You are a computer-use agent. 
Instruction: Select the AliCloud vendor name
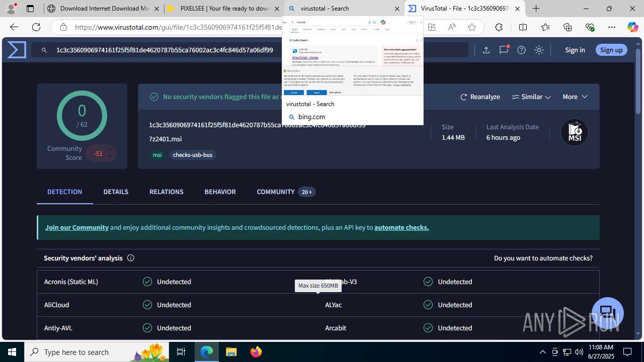56,305
